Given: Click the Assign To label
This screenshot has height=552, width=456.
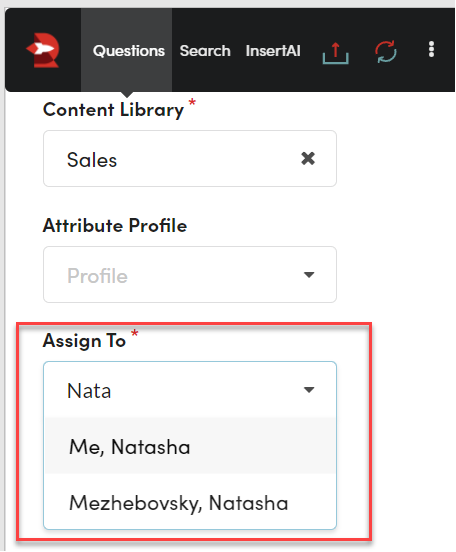Looking at the screenshot, I should (84, 341).
